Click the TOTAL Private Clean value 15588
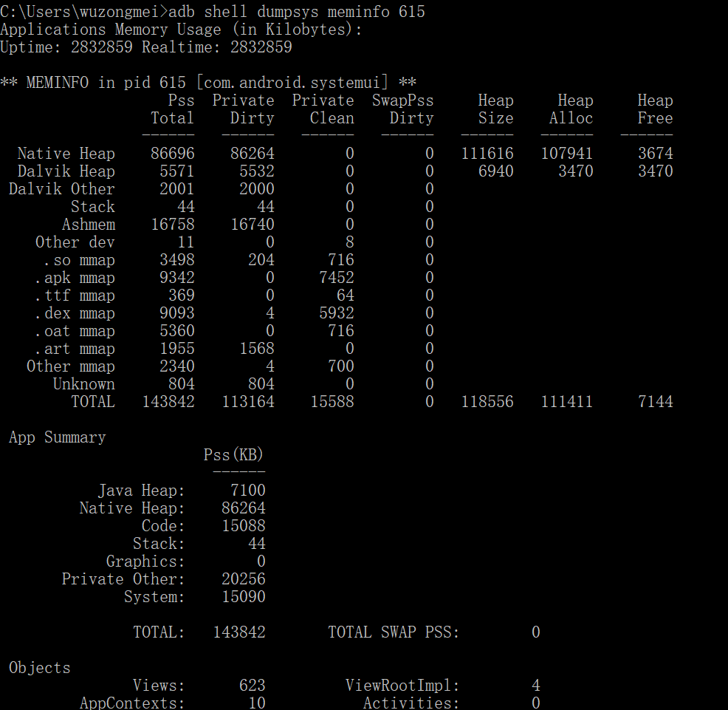728x710 pixels. 332,401
